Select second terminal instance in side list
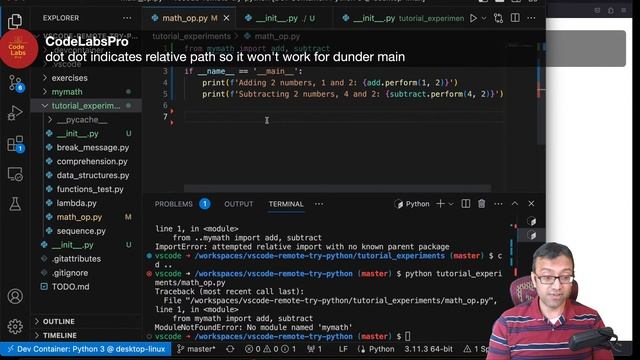 (531, 235)
